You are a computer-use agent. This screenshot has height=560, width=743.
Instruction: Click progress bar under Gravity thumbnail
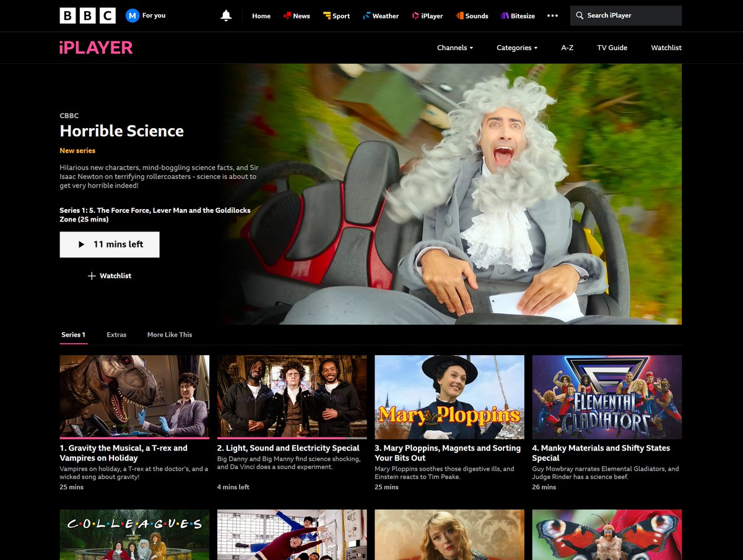134,437
